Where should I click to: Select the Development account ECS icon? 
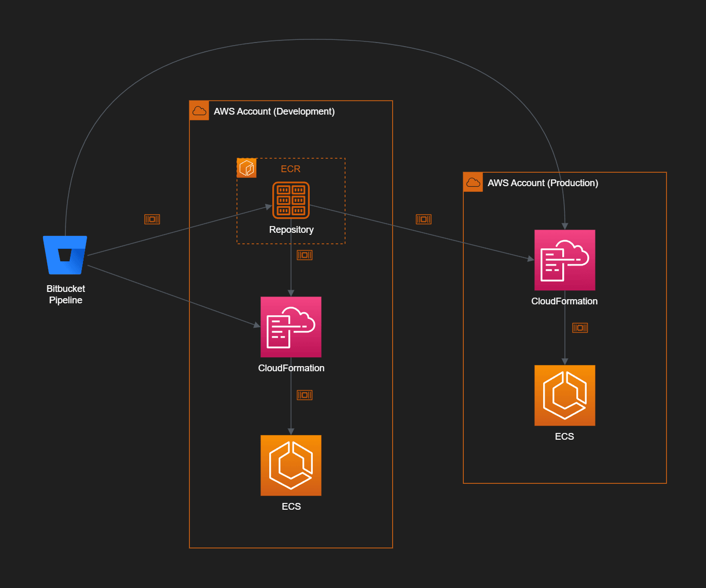[x=291, y=465]
